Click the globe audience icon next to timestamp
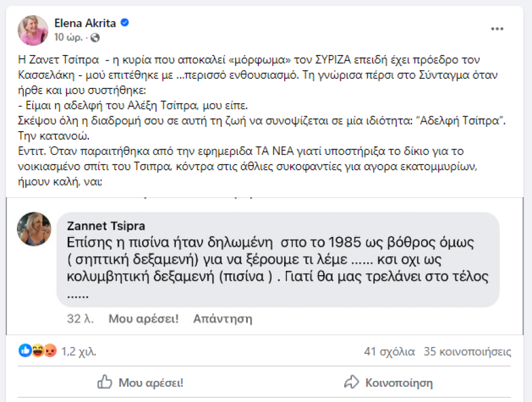532x402 pixels. point(96,37)
